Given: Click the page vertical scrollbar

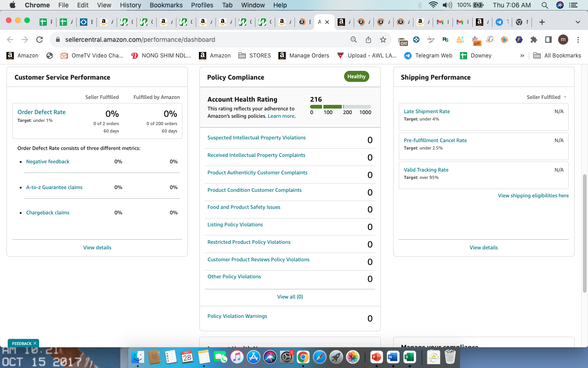Looking at the screenshot, I should click(585, 233).
